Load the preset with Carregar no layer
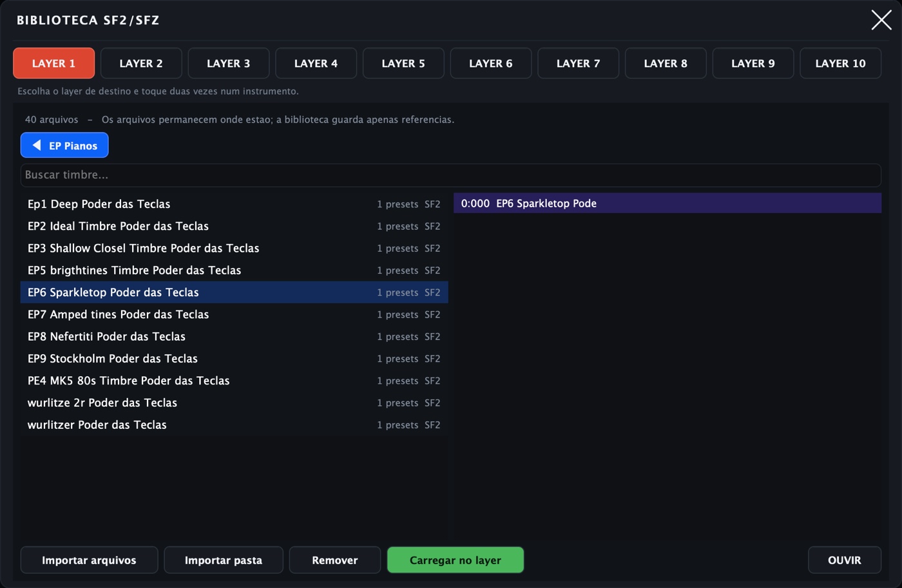902x588 pixels. tap(456, 560)
